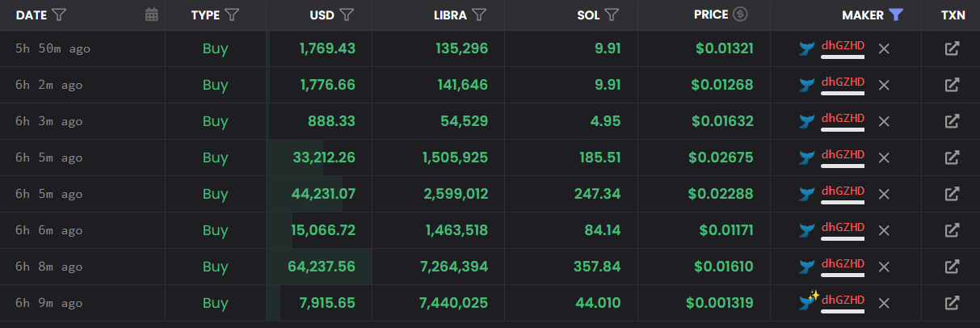This screenshot has height=328, width=980.
Task: Open the active MAKER filter
Action: click(894, 15)
